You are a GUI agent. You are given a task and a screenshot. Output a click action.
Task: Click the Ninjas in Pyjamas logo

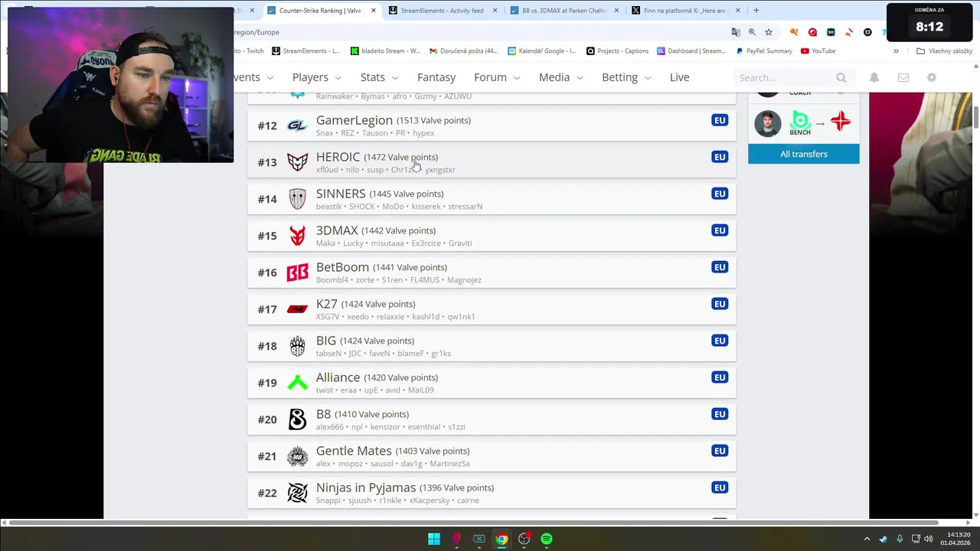(x=297, y=493)
